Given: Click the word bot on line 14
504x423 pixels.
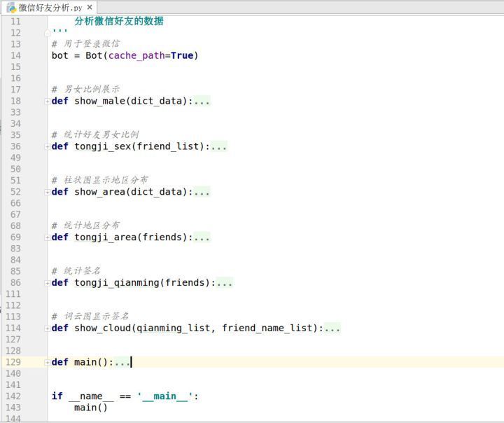Looking at the screenshot, I should click(x=59, y=55).
